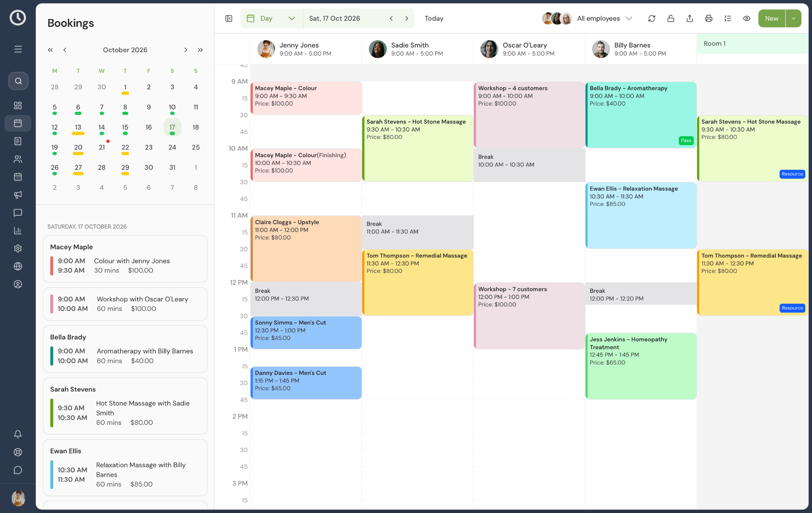The height and width of the screenshot is (513, 812).
Task: Select the calendar bookings sidebar icon
Action: click(x=18, y=123)
